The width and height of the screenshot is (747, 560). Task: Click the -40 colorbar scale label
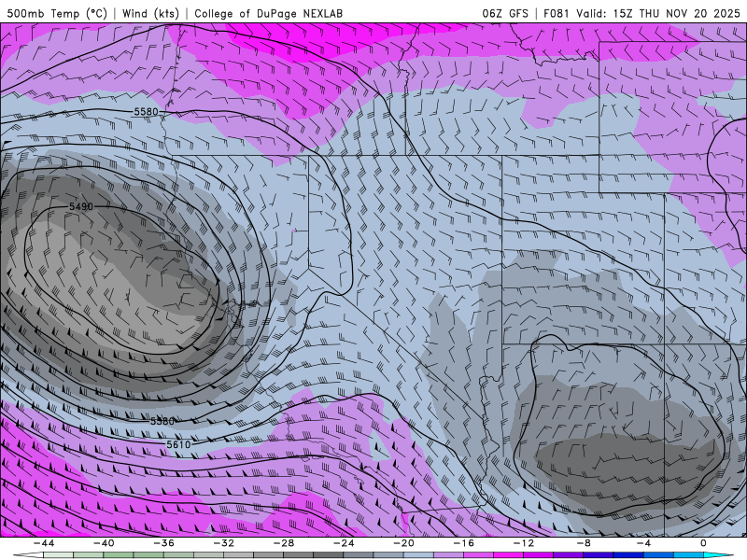pyautogui.click(x=104, y=543)
